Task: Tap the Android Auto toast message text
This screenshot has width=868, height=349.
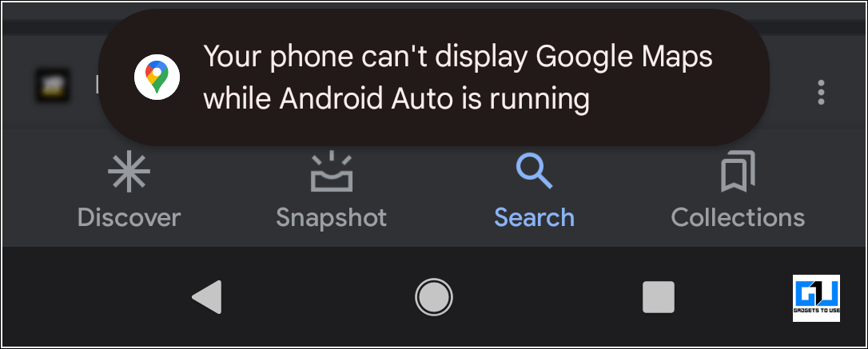Action: [458, 78]
